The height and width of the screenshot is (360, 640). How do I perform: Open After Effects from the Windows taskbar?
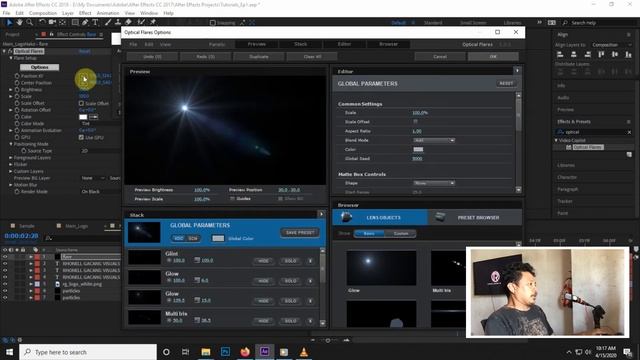(x=264, y=351)
